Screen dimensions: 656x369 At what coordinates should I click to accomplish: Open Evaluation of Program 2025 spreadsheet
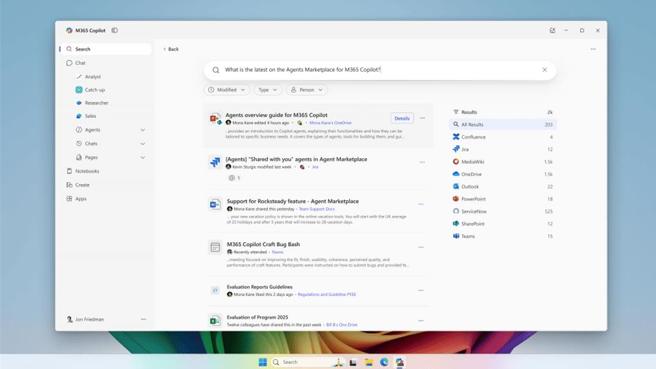coord(257,318)
